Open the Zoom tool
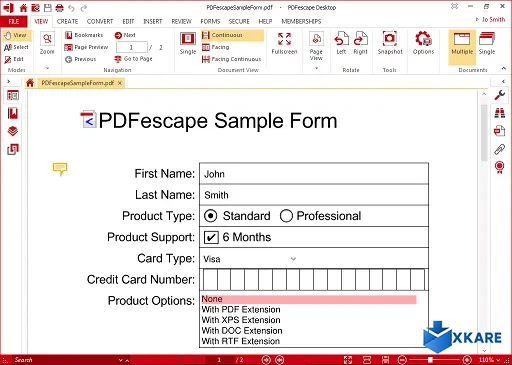Screen dimensions: 512x365 (x=47, y=43)
